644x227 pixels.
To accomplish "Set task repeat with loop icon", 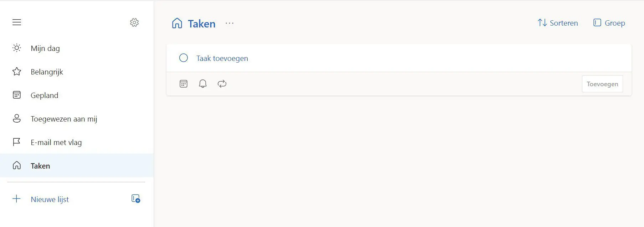I will click(x=222, y=84).
